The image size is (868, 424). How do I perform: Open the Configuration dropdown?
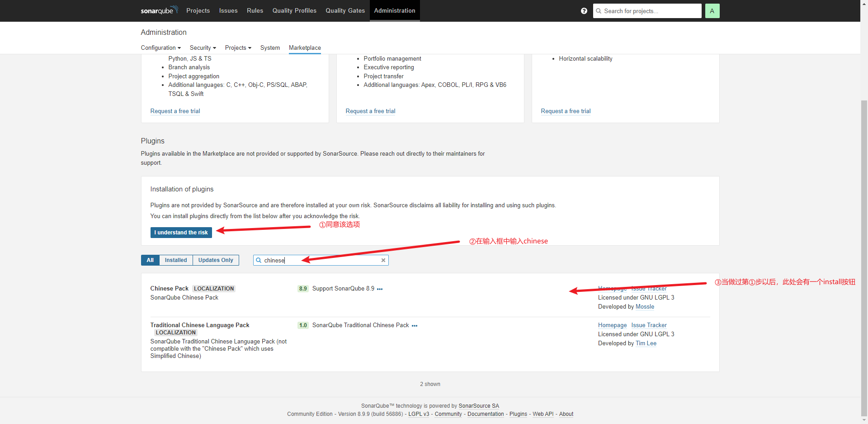[160, 48]
